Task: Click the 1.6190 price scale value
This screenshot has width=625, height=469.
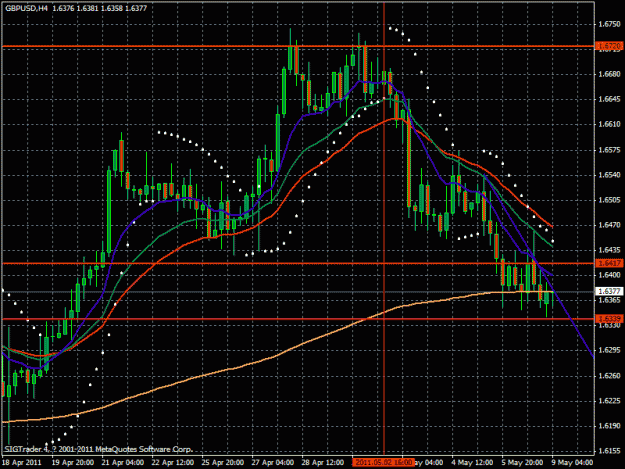Action: pos(610,426)
